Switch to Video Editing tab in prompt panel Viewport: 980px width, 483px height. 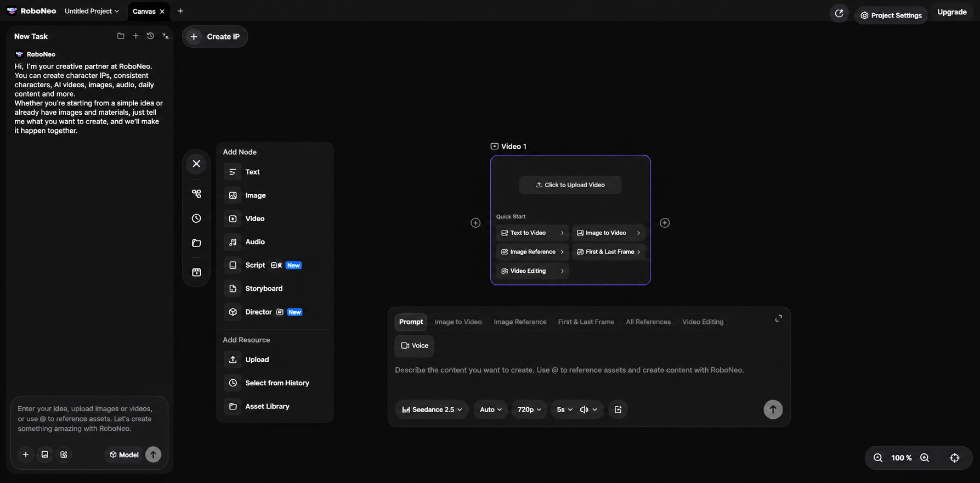[703, 322]
